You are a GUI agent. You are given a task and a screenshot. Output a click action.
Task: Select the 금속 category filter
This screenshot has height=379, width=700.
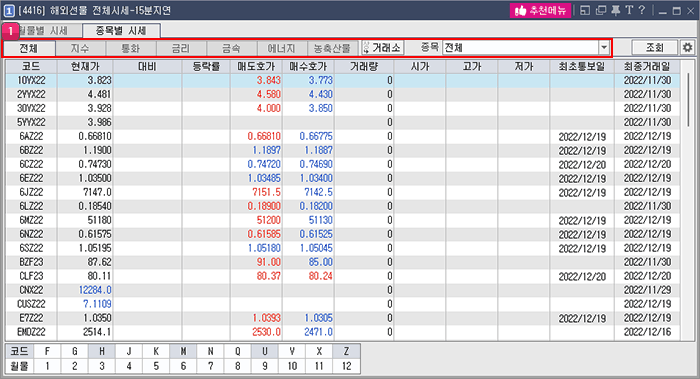pos(232,48)
